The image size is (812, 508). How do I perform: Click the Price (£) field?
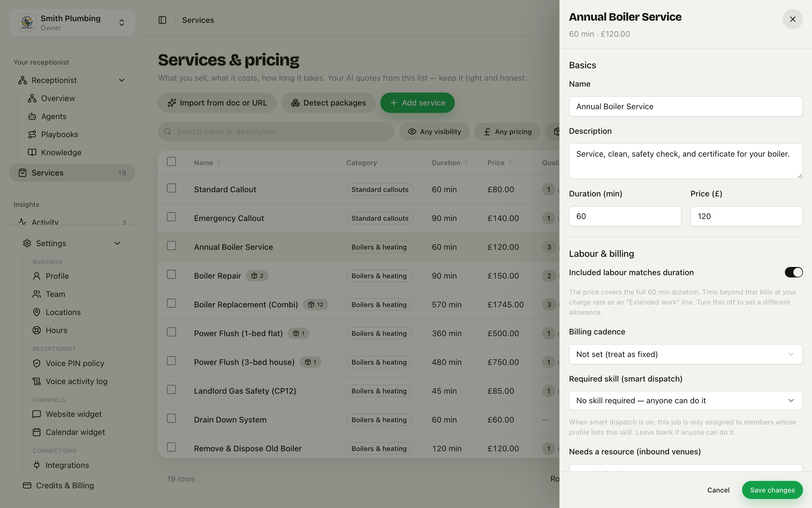pos(746,216)
